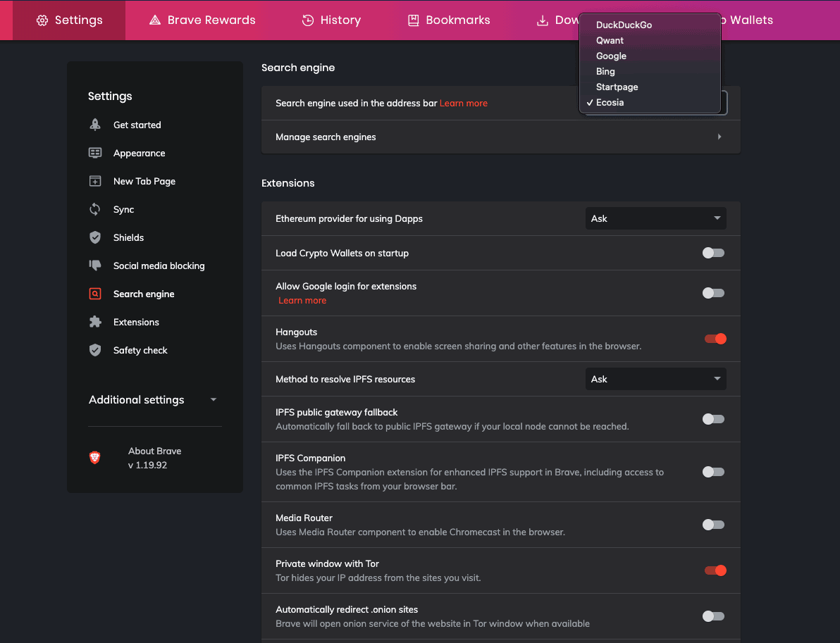Click the Get started rocket icon
Image resolution: width=840 pixels, height=643 pixels.
click(x=95, y=125)
